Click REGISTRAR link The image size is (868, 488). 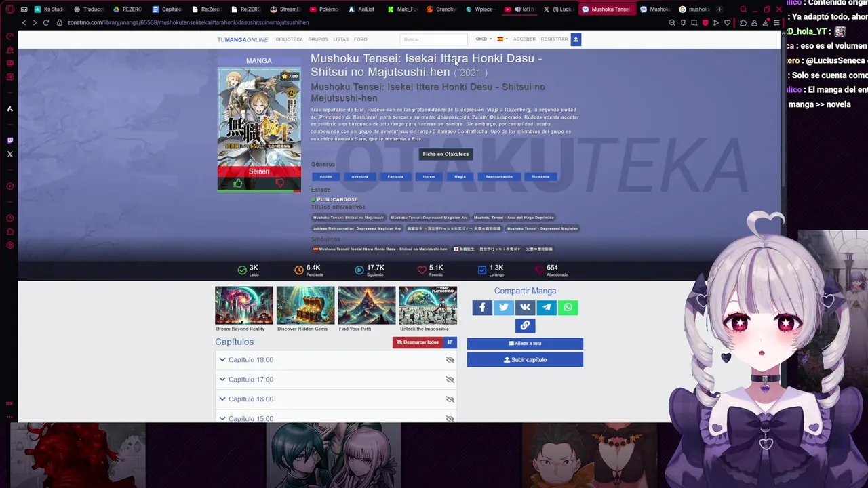[x=554, y=39]
